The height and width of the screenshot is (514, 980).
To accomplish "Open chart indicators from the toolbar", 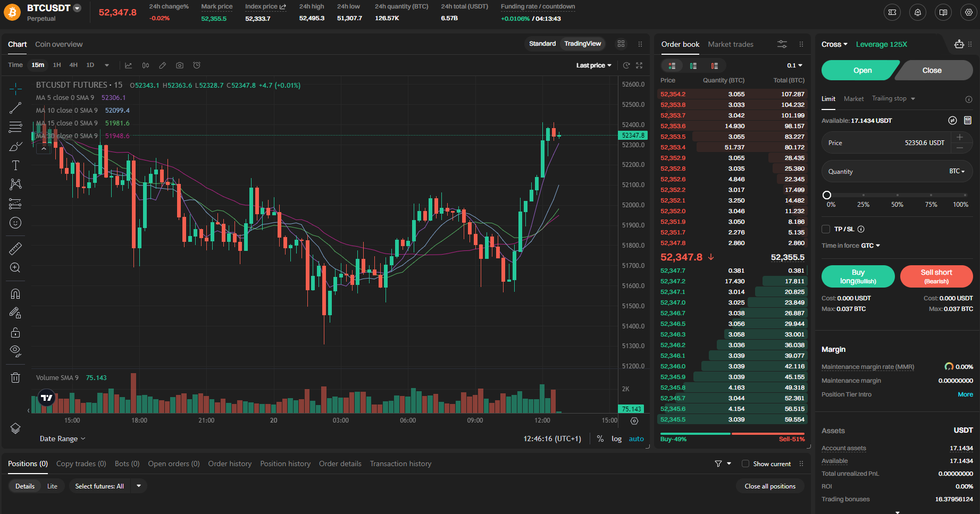I will 128,65.
